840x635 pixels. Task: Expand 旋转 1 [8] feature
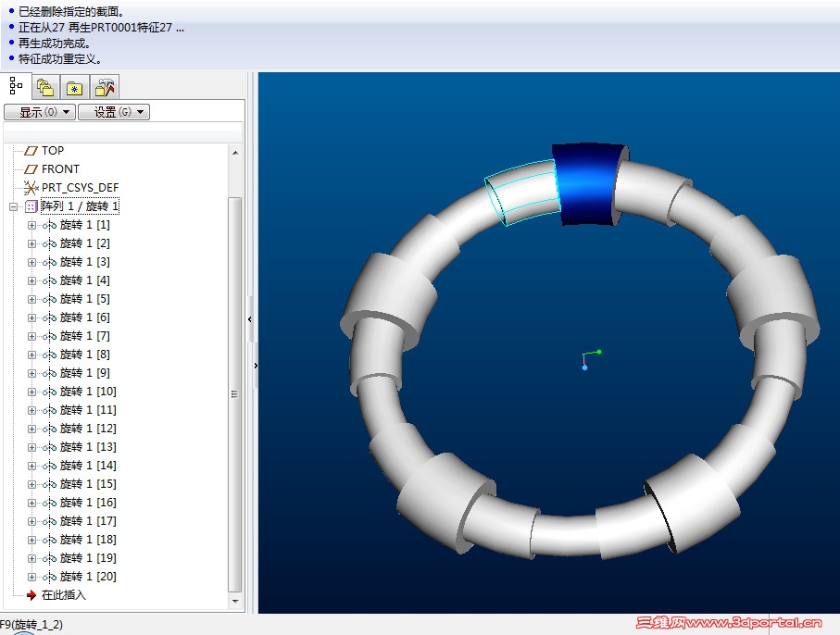(x=31, y=355)
